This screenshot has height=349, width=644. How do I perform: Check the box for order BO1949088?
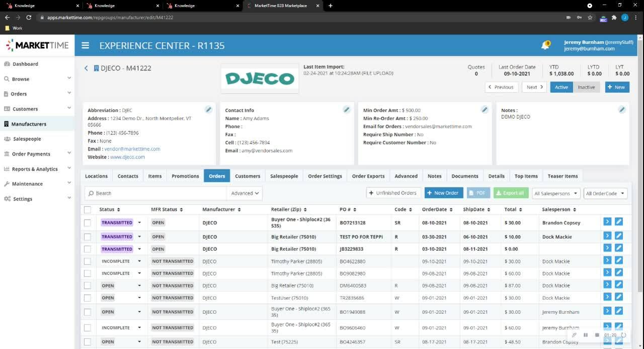88,312
